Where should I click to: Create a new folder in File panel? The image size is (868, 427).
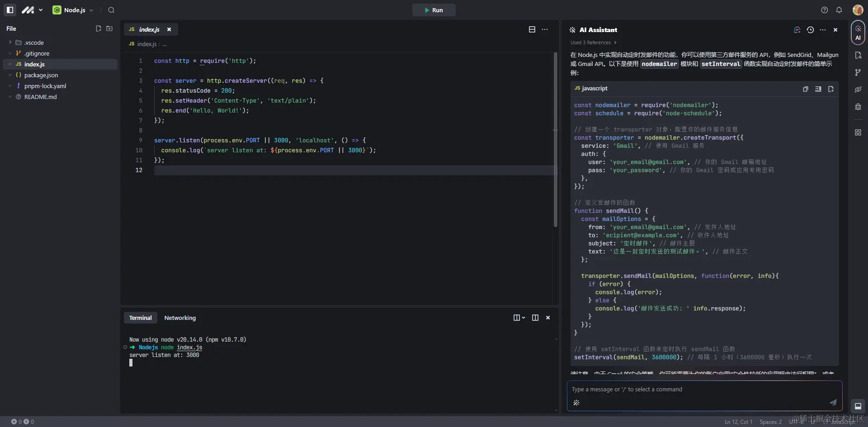(109, 28)
